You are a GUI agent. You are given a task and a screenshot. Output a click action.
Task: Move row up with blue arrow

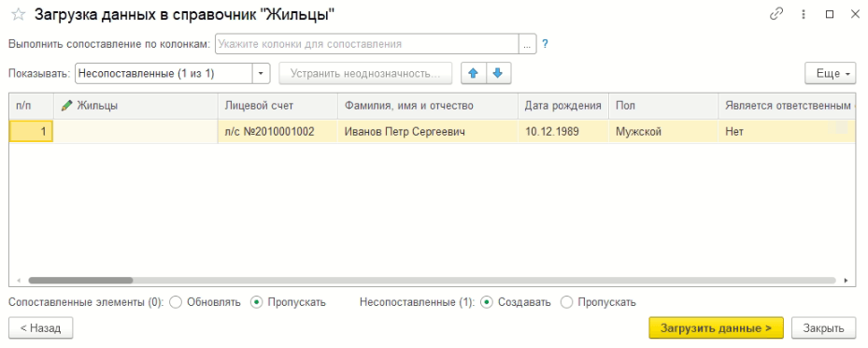[x=474, y=73]
